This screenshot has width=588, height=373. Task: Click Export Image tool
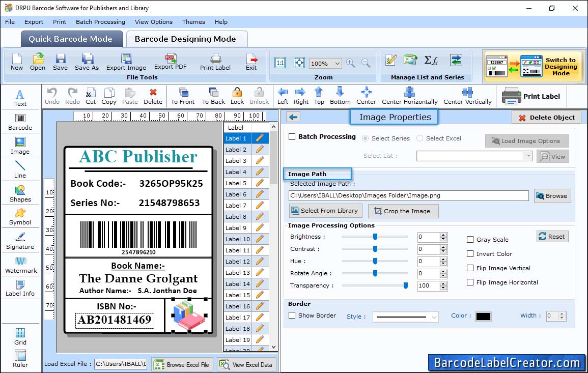[x=126, y=62]
